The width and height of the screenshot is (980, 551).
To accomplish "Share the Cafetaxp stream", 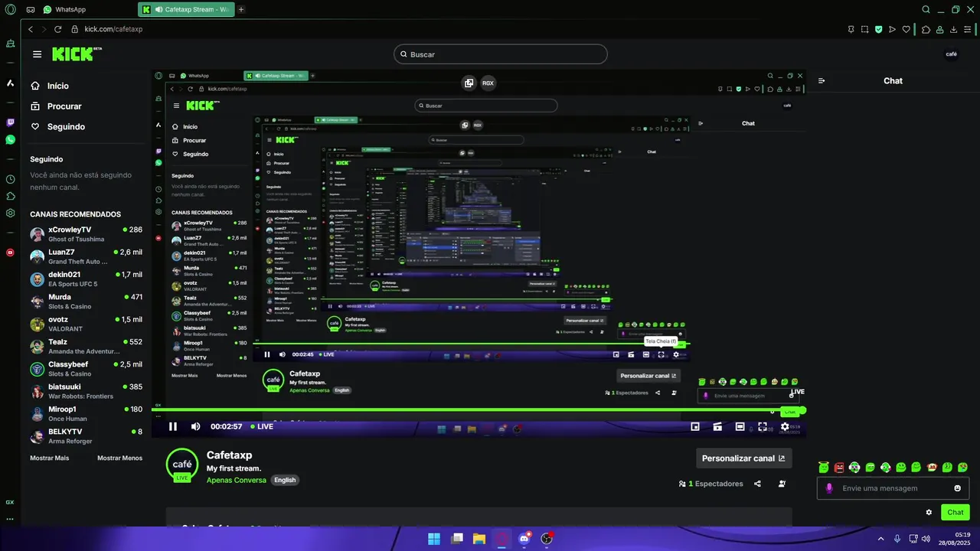I will [x=757, y=484].
